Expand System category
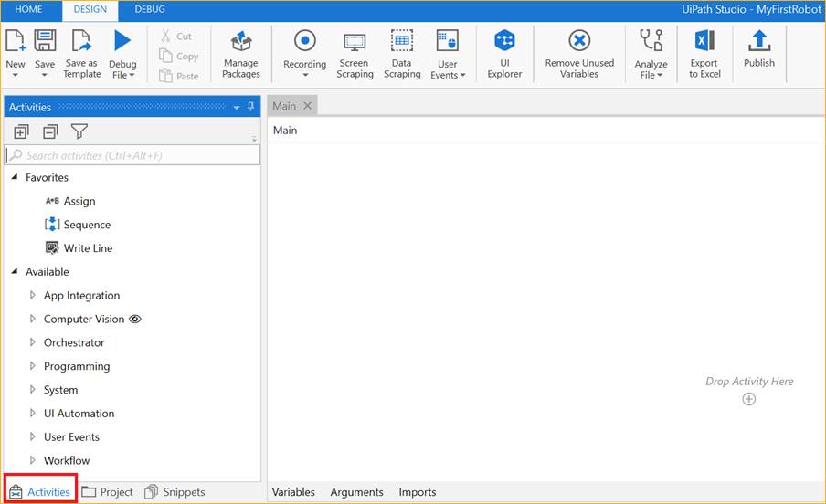 pos(33,390)
